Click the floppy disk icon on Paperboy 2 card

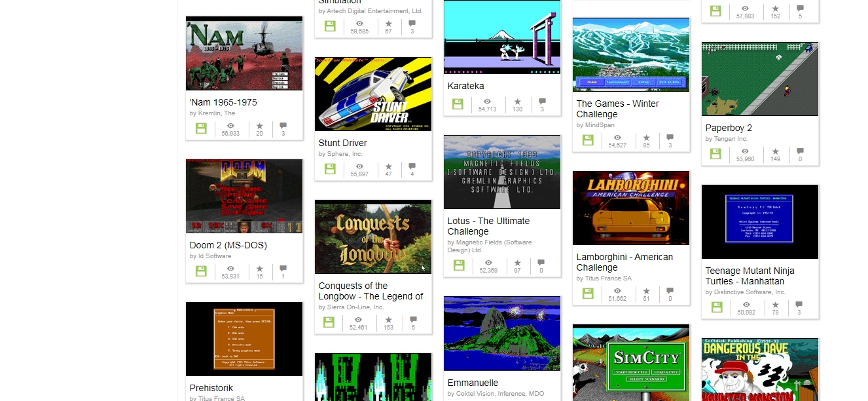pyautogui.click(x=716, y=153)
